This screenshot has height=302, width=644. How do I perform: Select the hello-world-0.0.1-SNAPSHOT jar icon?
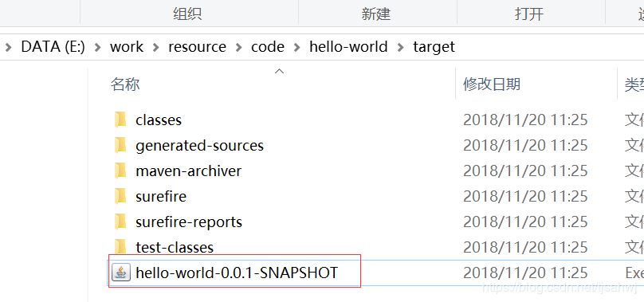[121, 273]
